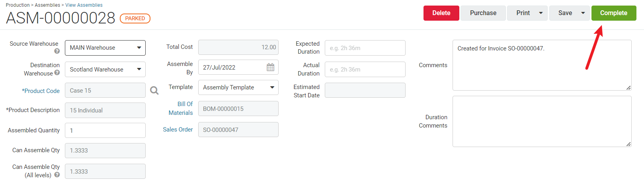Open the Sales Order link

click(x=178, y=130)
